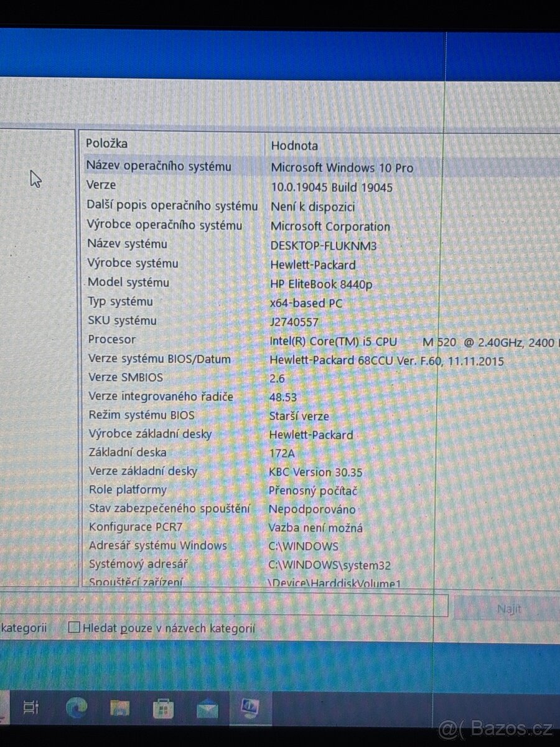Image resolution: width=560 pixels, height=747 pixels.
Task: Check 'Hledat pouze v názvech kategorií'
Action: (74, 627)
